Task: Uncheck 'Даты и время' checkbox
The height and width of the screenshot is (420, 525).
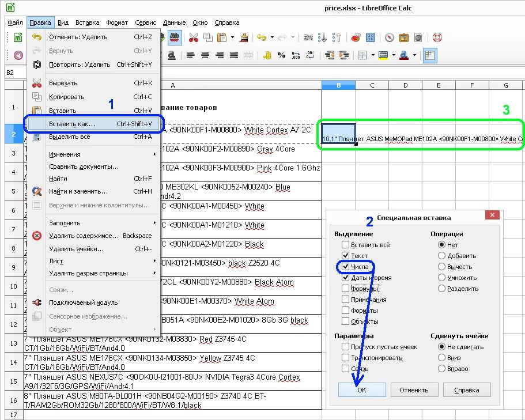Action: pyautogui.click(x=346, y=278)
